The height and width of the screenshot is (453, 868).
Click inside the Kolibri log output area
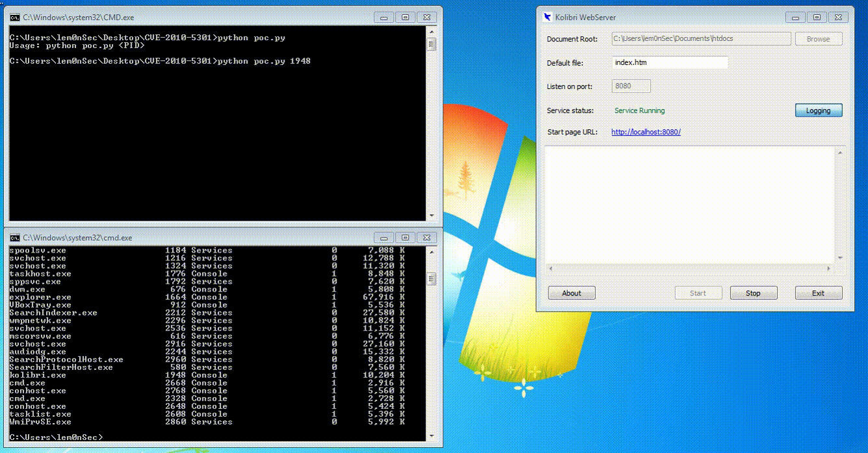(x=689, y=204)
